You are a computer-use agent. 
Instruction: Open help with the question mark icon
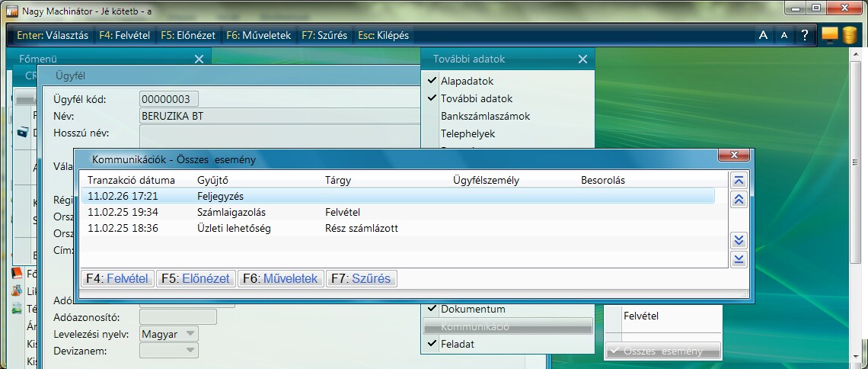[x=804, y=35]
